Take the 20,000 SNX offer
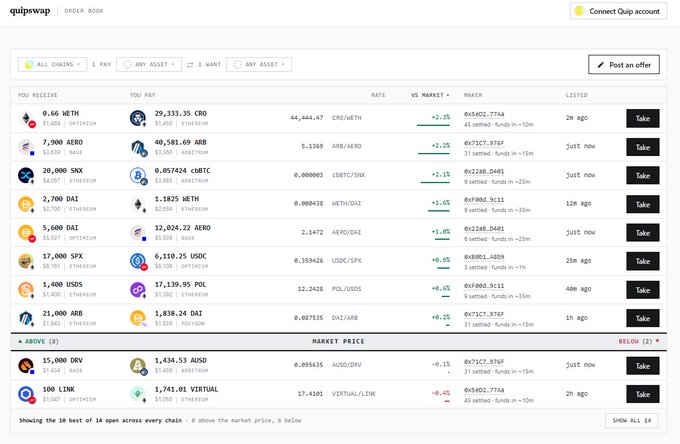The width and height of the screenshot is (680, 444). tap(643, 176)
